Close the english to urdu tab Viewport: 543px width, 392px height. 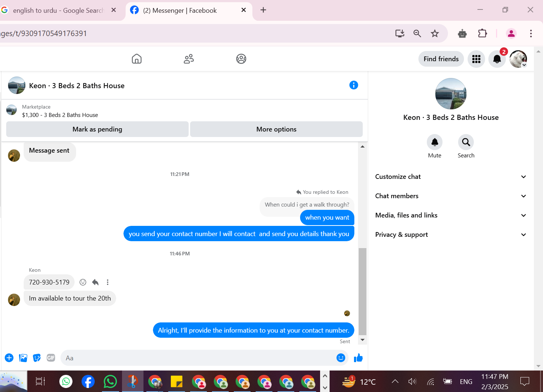(x=114, y=10)
